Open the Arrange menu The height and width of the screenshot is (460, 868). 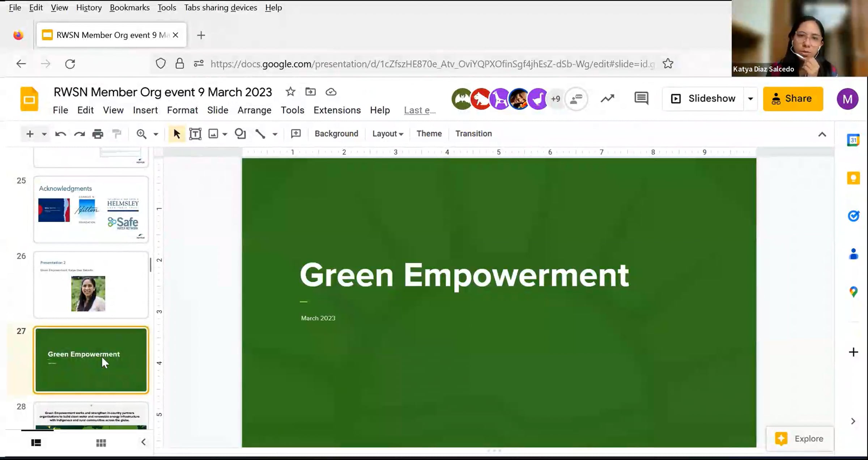coord(254,110)
